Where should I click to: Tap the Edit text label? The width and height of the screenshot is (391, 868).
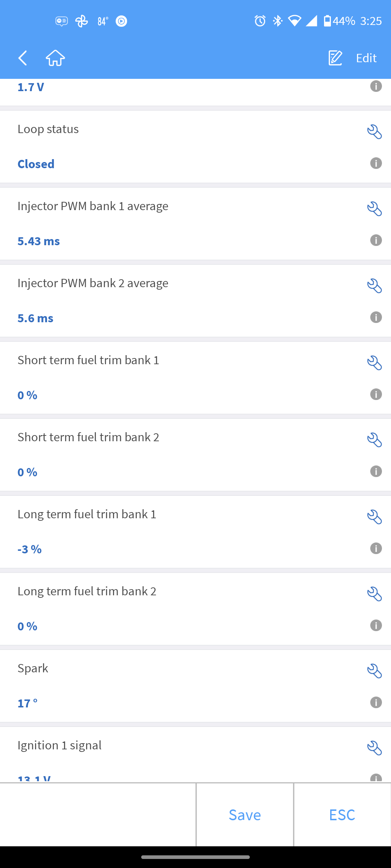366,58
